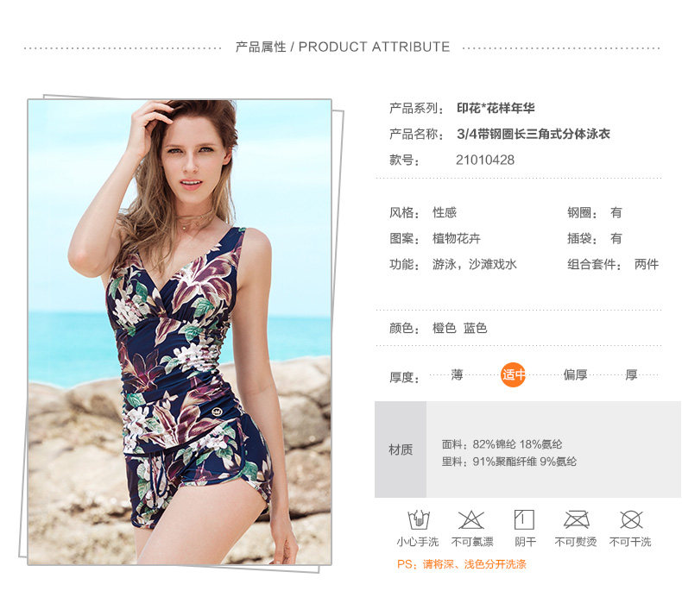Screen dimensions: 682x616
Task: Click the product number 21010428
Action: click(485, 160)
